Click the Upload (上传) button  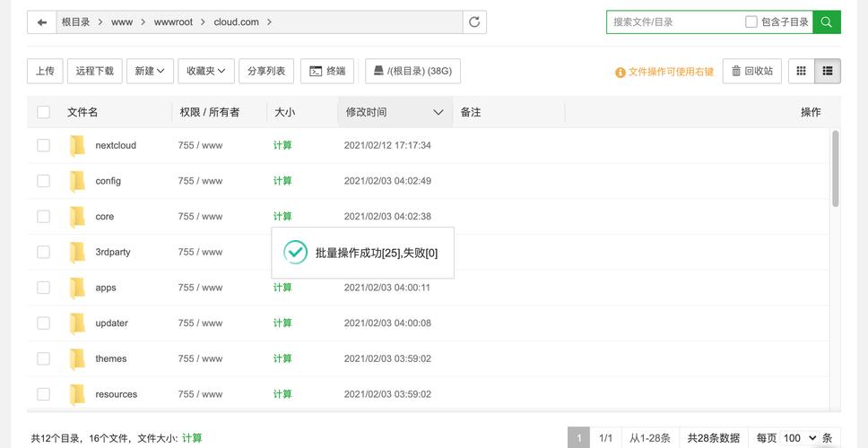click(45, 71)
